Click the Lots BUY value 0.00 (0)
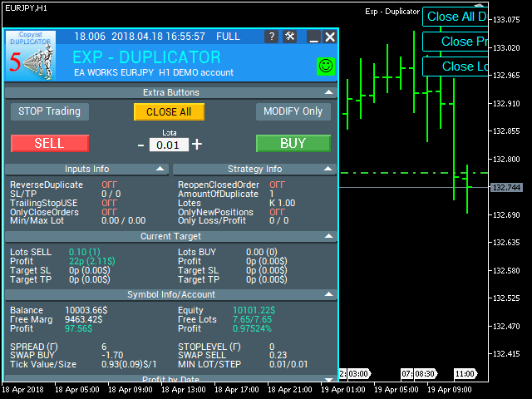 click(x=262, y=252)
